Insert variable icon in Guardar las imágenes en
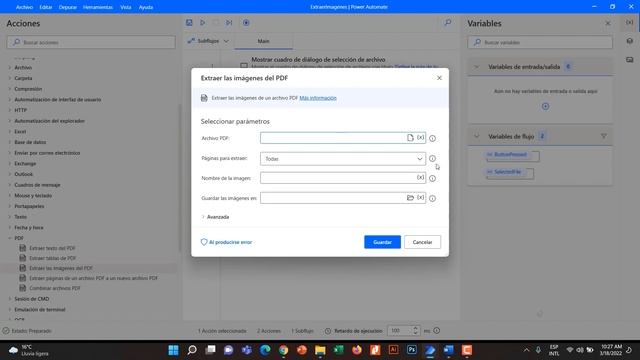The width and height of the screenshot is (640, 360). click(420, 198)
